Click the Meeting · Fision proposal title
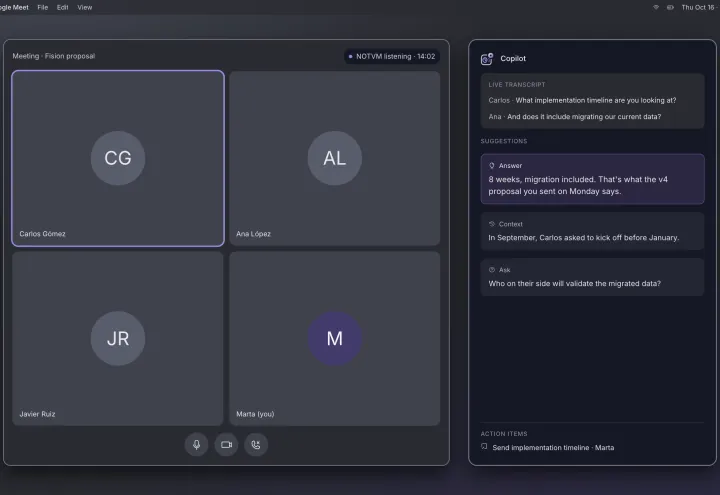Image resolution: width=720 pixels, height=495 pixels. 54,56
